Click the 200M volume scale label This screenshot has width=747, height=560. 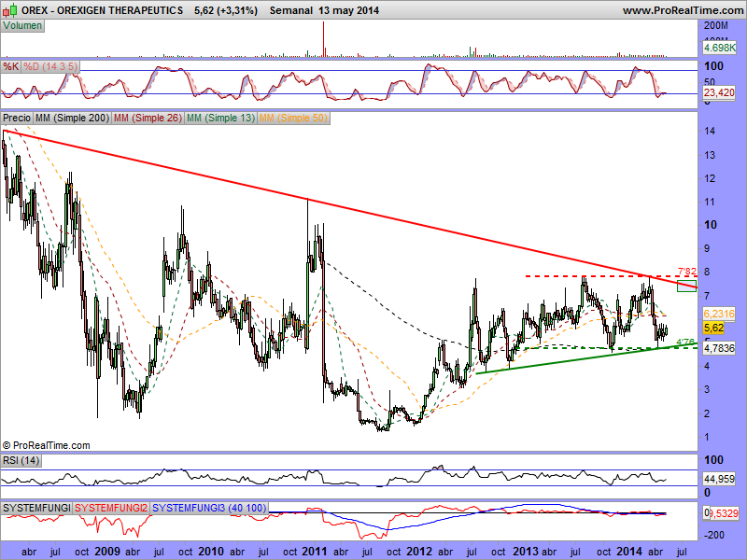tap(716, 25)
